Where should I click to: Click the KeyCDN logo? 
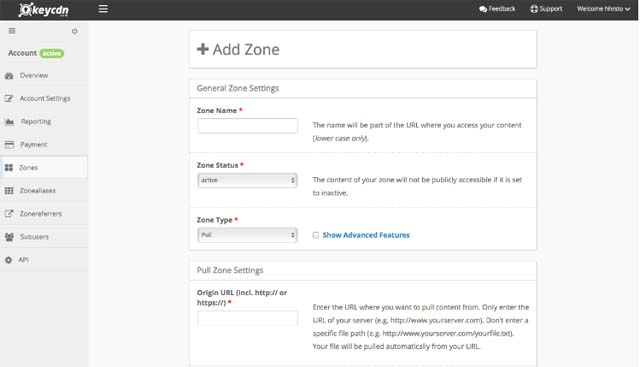[x=44, y=9]
